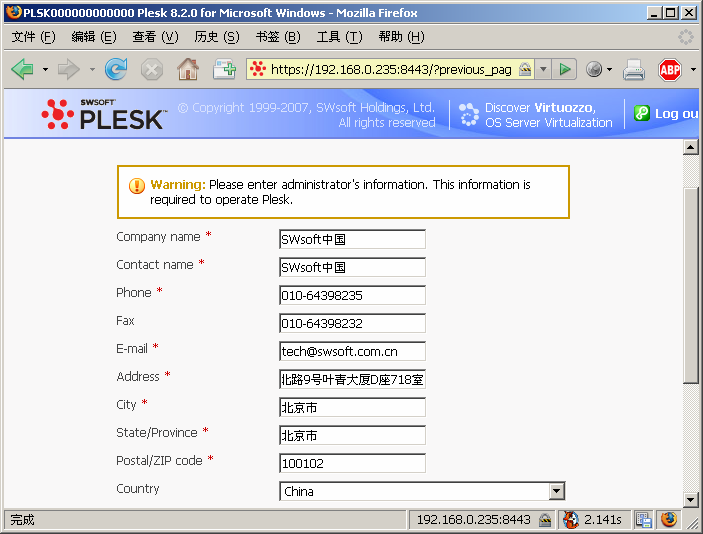Image resolution: width=703 pixels, height=534 pixels.
Task: Reload the page with the blue Refresh icon
Action: tap(116, 69)
